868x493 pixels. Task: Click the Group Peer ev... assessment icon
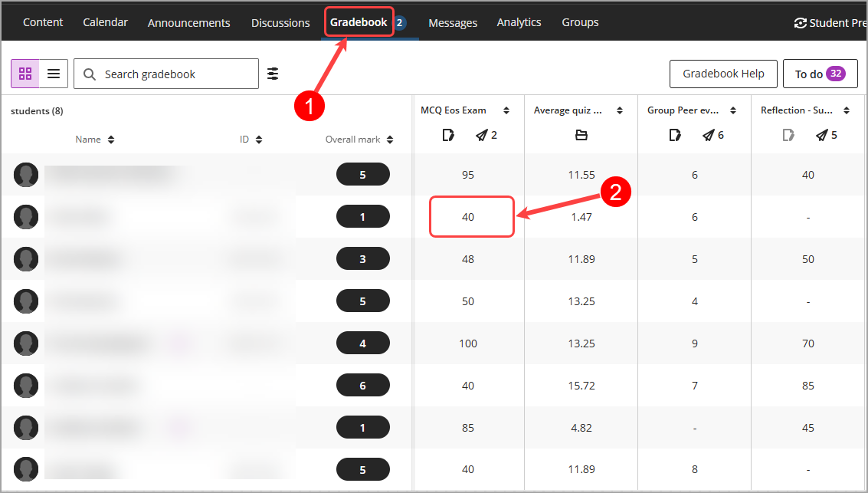pyautogui.click(x=675, y=135)
